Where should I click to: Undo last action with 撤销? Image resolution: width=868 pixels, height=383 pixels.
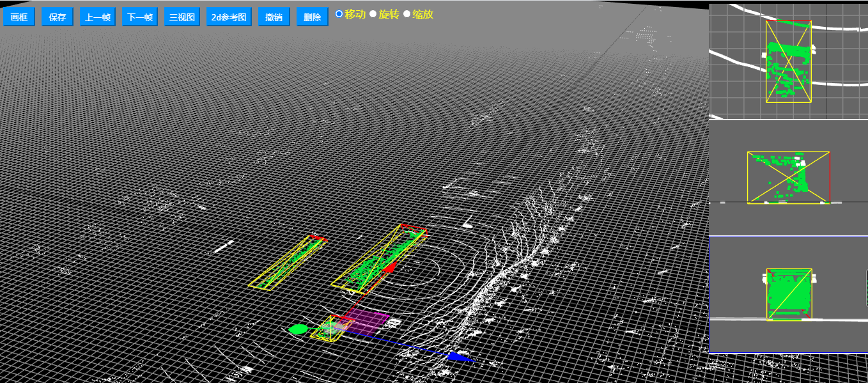pos(274,17)
